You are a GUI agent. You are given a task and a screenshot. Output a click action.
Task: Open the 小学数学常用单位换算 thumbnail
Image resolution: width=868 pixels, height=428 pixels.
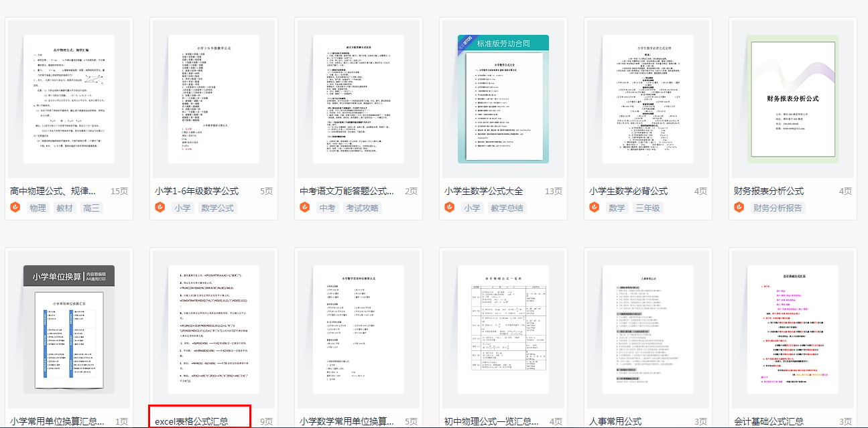coord(359,329)
